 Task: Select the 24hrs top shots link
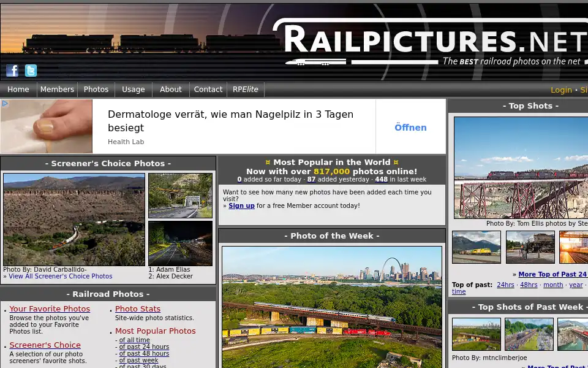[x=505, y=285]
